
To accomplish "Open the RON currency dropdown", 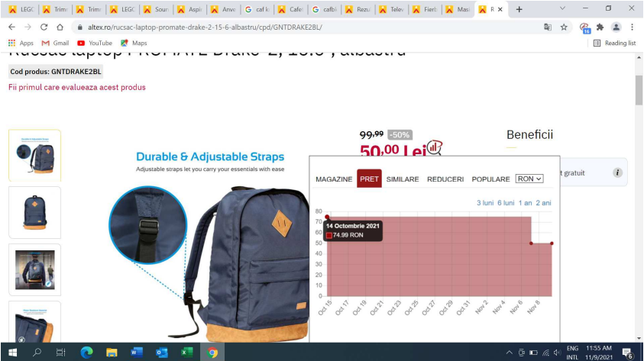I will pyautogui.click(x=529, y=179).
